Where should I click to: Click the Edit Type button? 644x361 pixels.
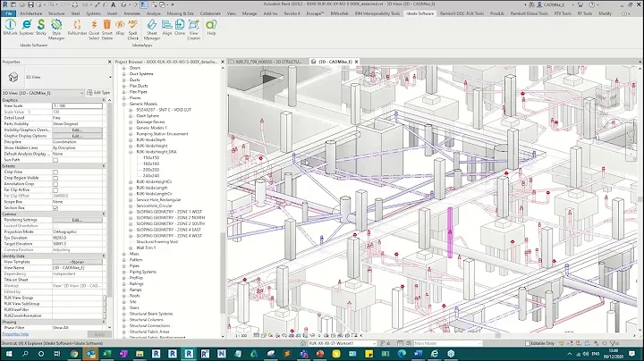point(98,93)
